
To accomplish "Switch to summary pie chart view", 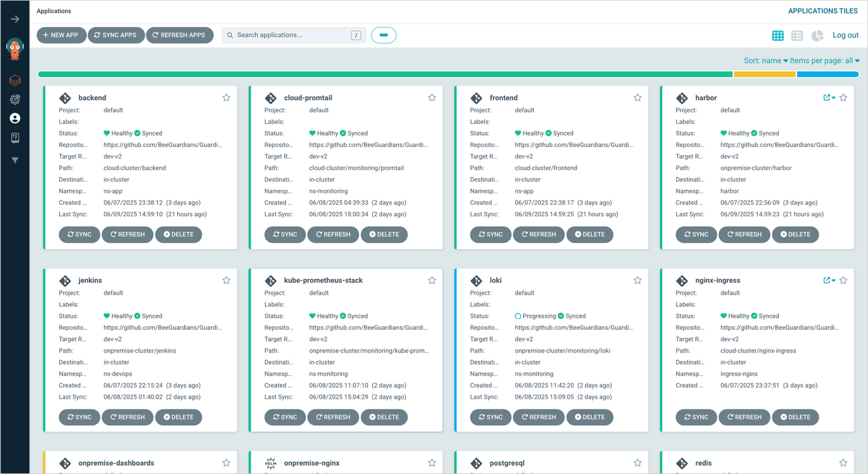I will [x=817, y=35].
